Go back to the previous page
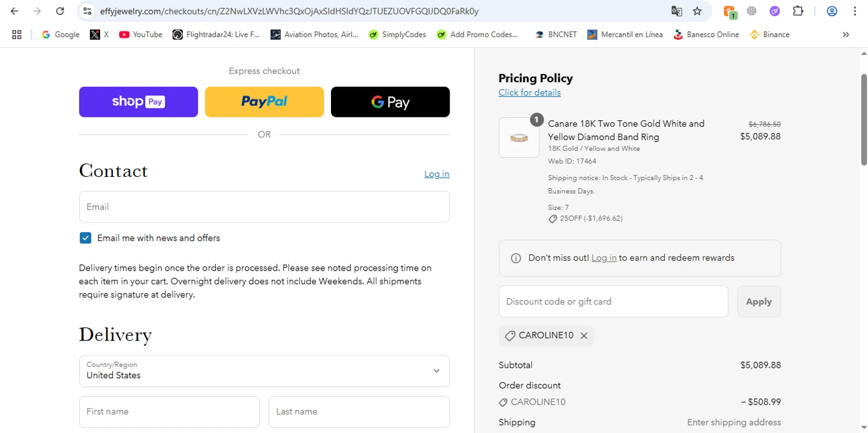The width and height of the screenshot is (868, 433). [14, 11]
